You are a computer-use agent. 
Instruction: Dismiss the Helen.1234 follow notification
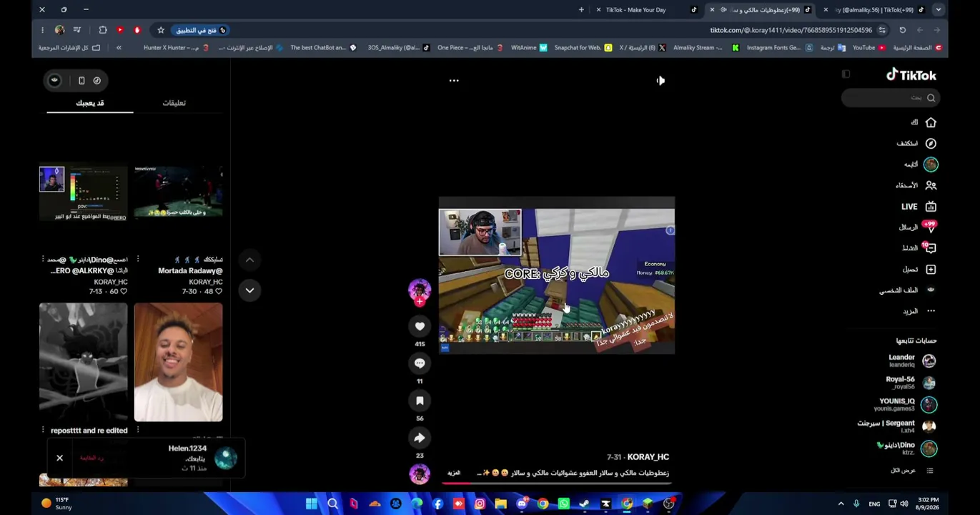tap(59, 458)
